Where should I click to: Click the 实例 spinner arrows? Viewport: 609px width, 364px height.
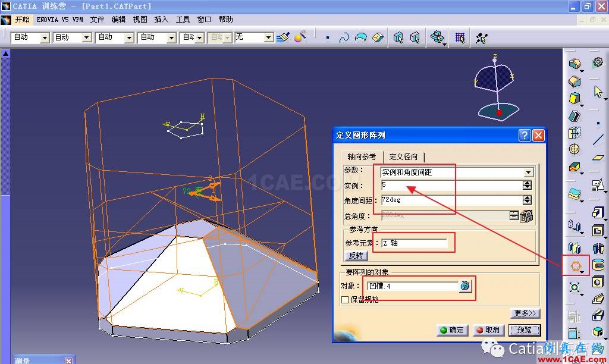[527, 186]
